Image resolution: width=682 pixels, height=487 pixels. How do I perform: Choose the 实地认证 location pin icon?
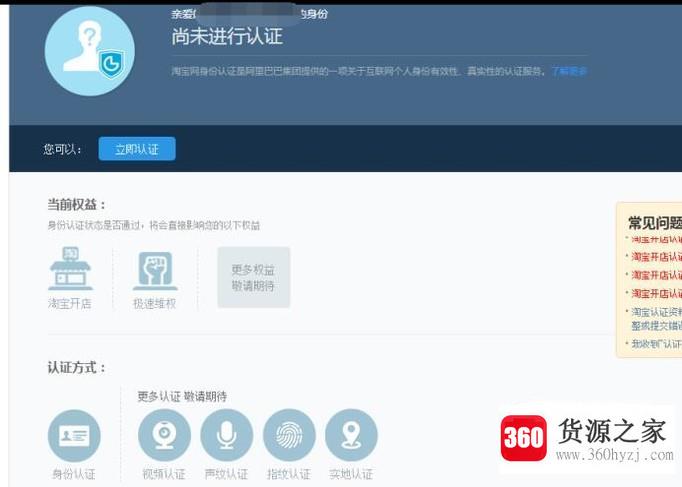pos(351,435)
